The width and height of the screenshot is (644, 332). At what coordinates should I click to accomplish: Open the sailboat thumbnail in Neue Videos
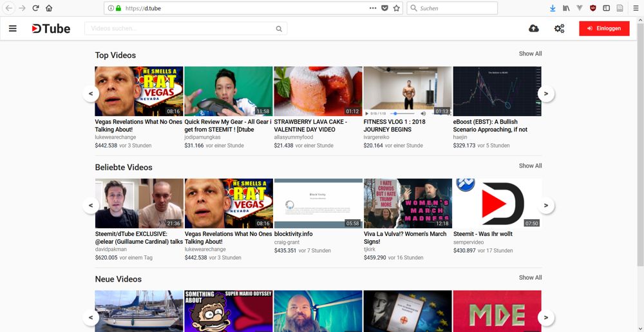139,311
